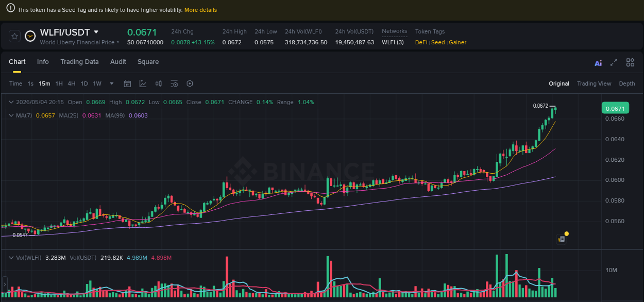Click the DeFi token tag
644x302 pixels.
(421, 42)
